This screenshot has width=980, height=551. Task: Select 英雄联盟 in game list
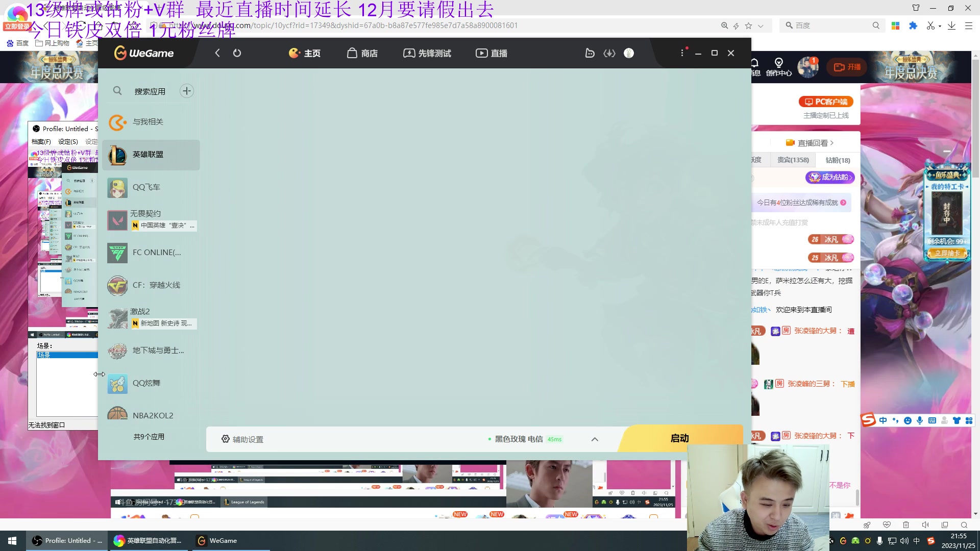151,155
